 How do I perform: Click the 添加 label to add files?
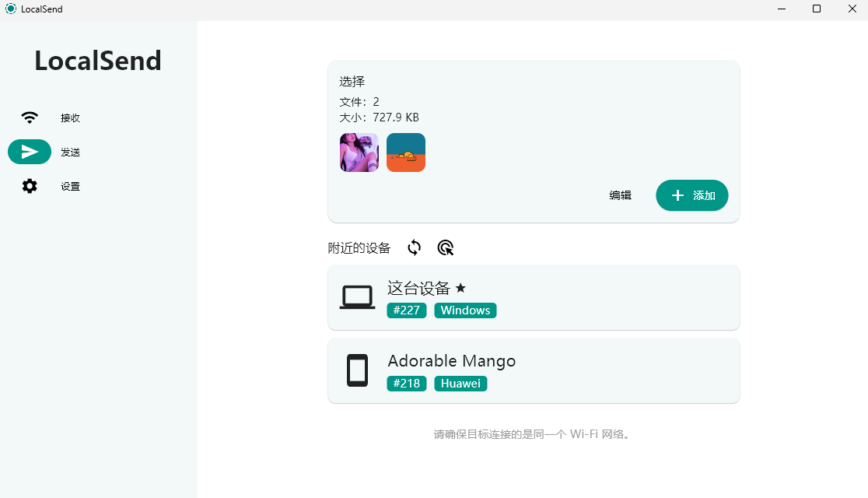tap(704, 195)
